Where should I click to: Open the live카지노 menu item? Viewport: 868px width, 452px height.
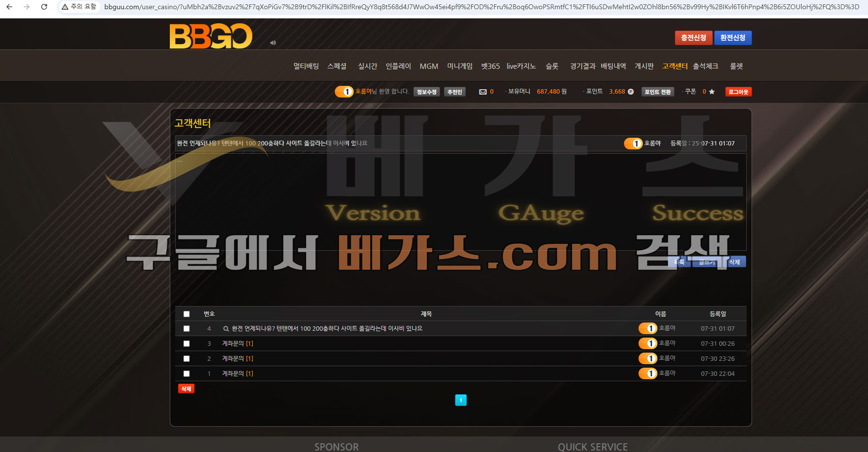[x=521, y=66]
